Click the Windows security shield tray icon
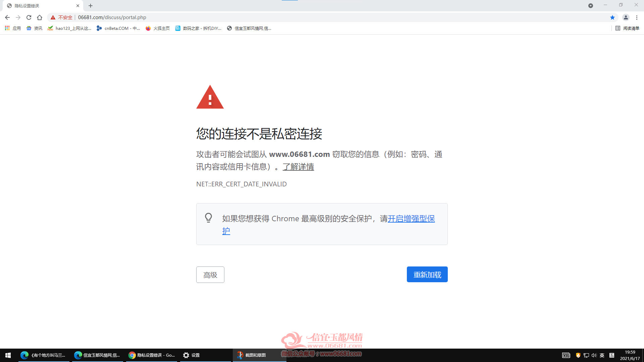This screenshot has width=644, height=362. pos(578,355)
